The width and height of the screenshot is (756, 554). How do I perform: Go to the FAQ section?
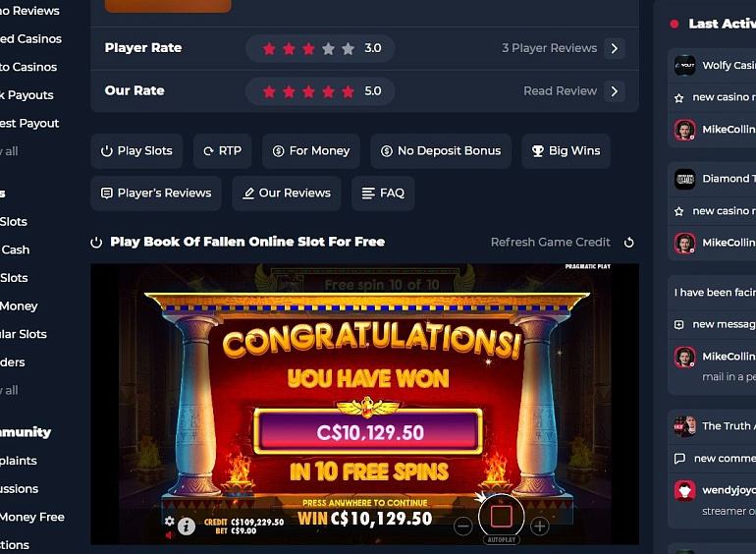pyautogui.click(x=383, y=194)
